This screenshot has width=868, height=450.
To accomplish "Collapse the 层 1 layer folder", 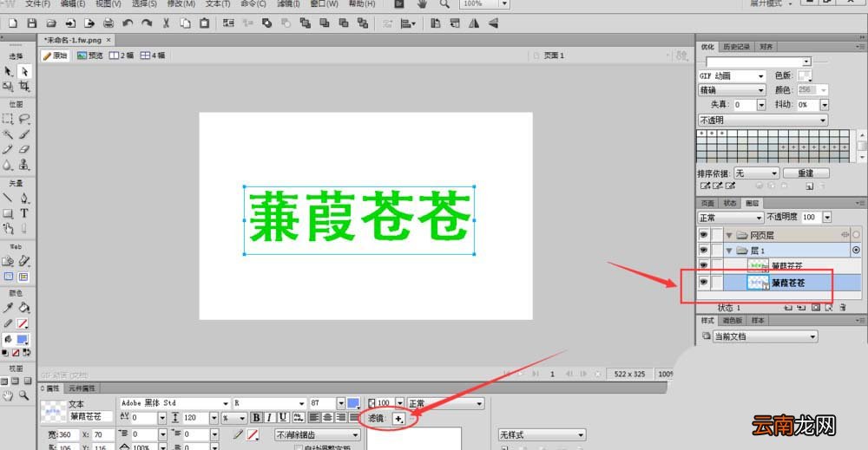I will (x=729, y=251).
